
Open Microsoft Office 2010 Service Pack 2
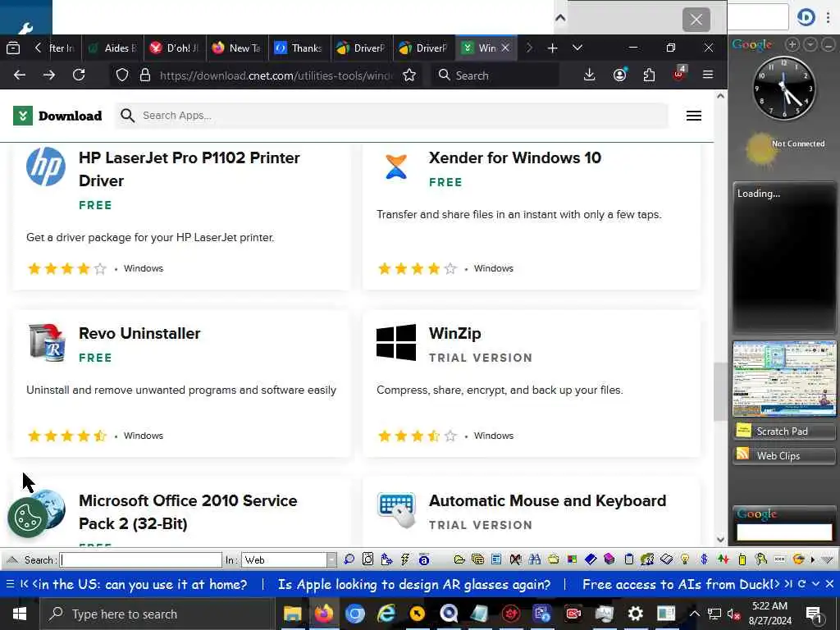(188, 512)
